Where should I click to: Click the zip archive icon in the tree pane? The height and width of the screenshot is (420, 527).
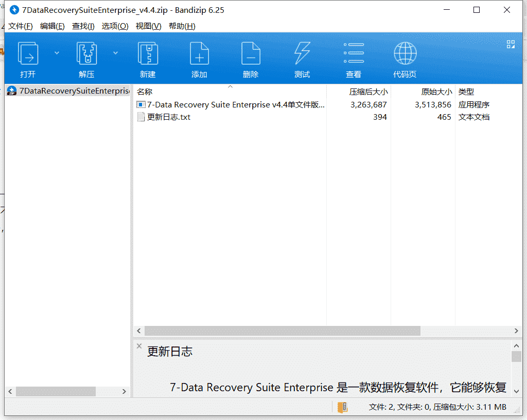click(12, 90)
